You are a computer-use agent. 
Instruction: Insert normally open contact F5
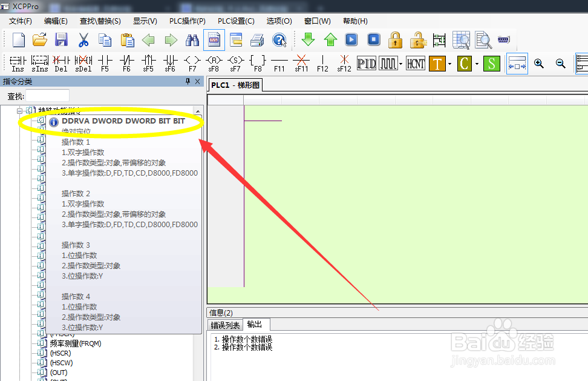coord(105,64)
